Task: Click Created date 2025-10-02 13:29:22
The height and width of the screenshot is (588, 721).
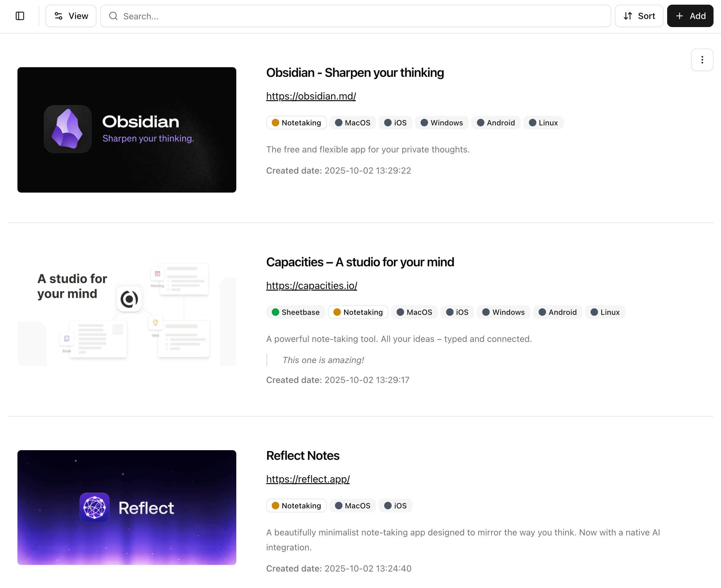Action: point(338,170)
